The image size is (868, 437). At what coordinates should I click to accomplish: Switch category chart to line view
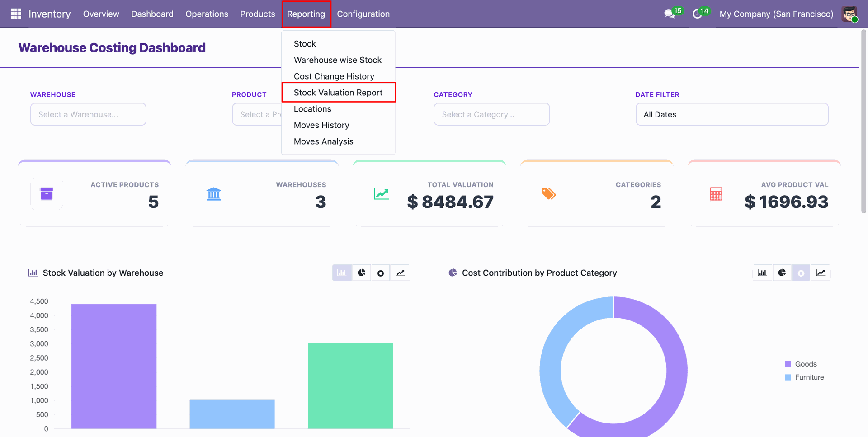pyautogui.click(x=821, y=273)
